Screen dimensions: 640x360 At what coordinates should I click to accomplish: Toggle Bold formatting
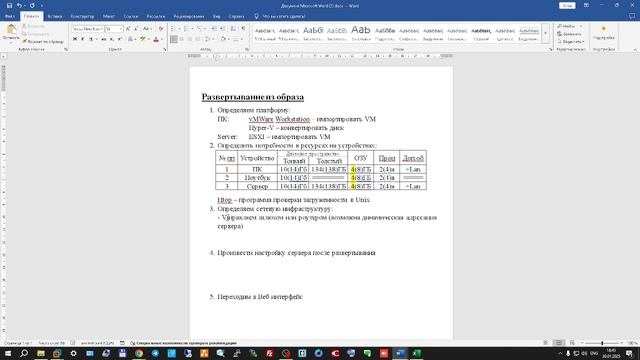[x=75, y=39]
